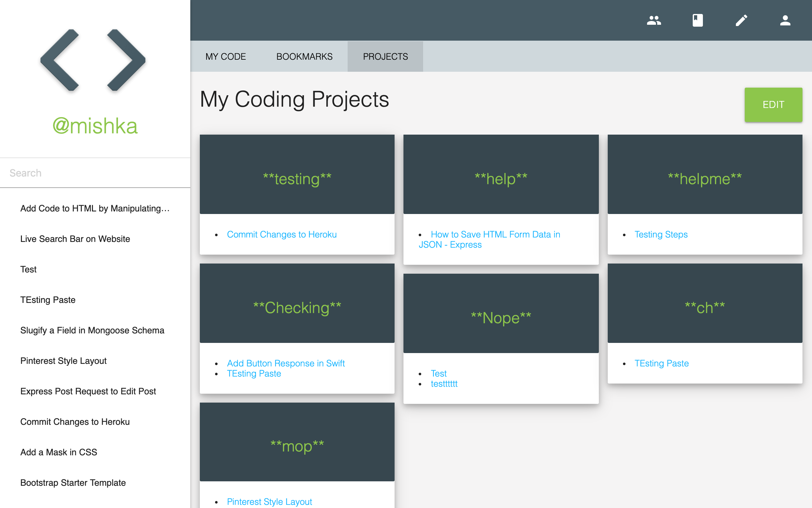This screenshot has width=812, height=508.
Task: Focus the Search input field
Action: tap(95, 173)
